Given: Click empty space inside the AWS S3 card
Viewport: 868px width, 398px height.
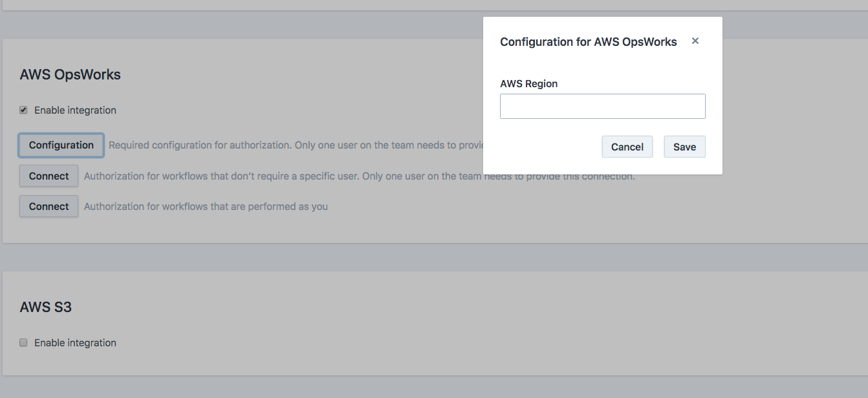Looking at the screenshot, I should [x=453, y=323].
